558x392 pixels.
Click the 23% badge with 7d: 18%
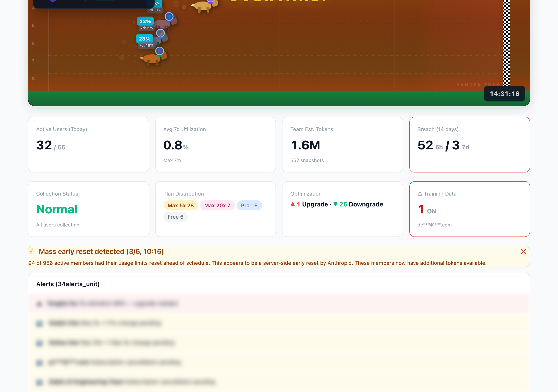pyautogui.click(x=145, y=39)
